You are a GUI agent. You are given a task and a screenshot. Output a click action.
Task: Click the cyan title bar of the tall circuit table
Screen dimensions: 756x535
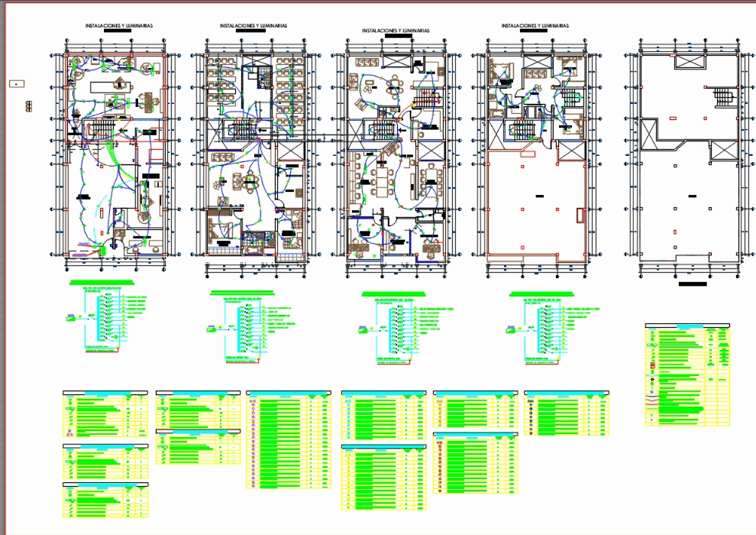tap(288, 392)
